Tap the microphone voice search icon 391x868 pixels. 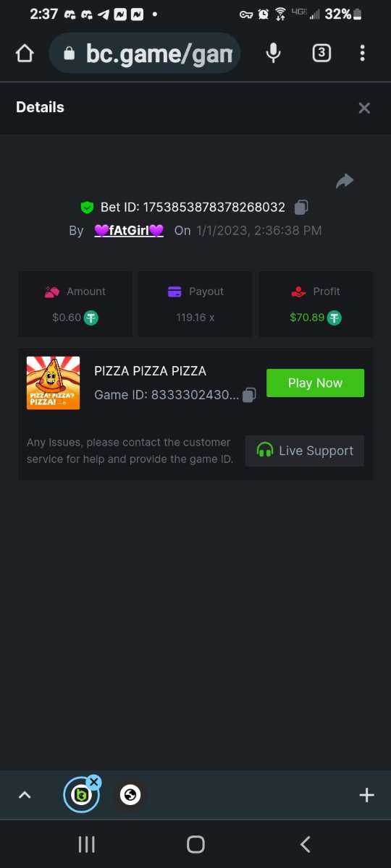(273, 53)
